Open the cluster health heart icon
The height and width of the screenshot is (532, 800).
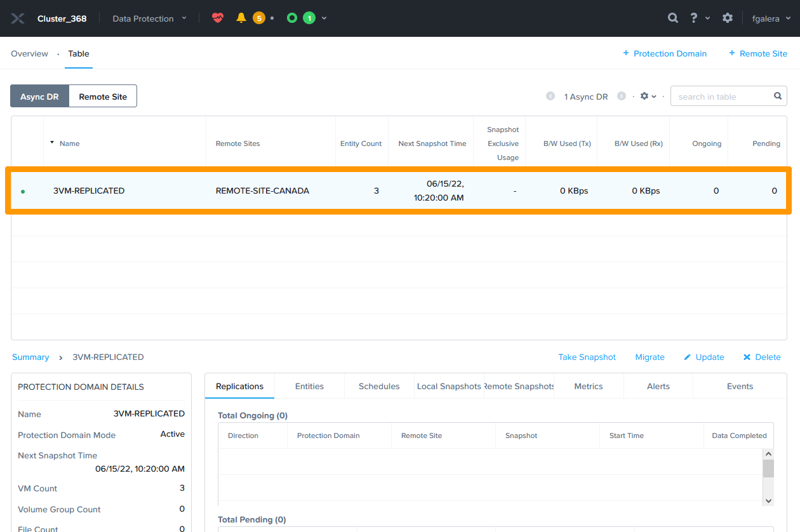[218, 18]
